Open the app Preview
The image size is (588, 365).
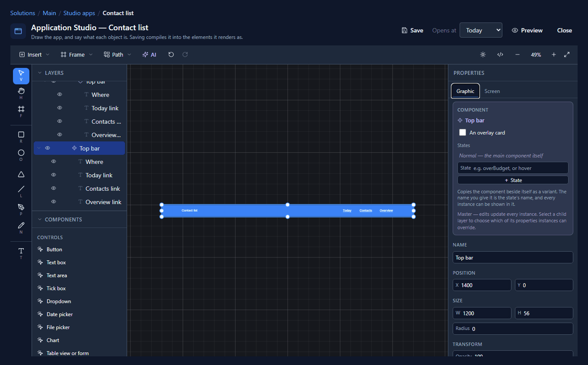click(527, 30)
